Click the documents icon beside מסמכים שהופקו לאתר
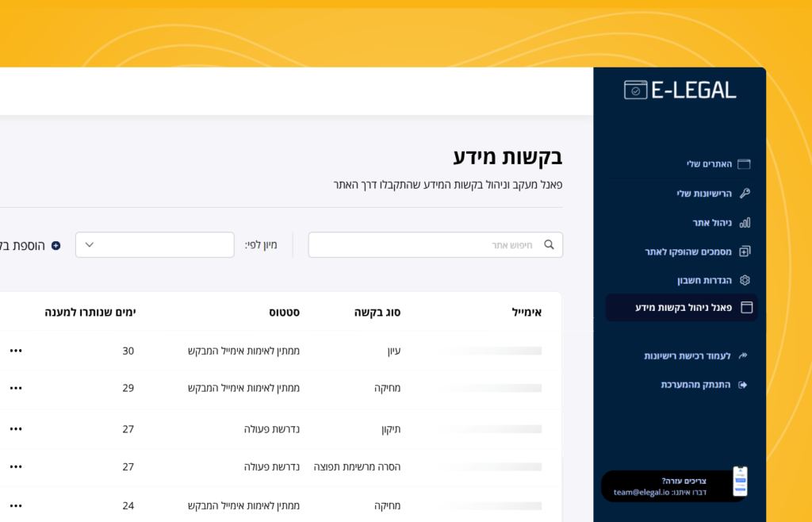 pos(744,251)
